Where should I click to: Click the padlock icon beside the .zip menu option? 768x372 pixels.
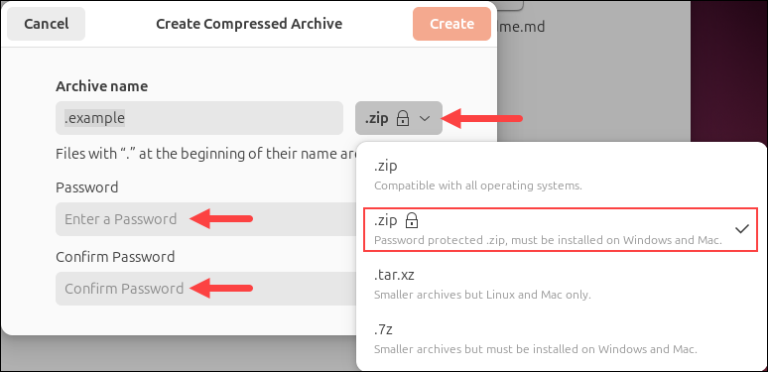pos(412,221)
